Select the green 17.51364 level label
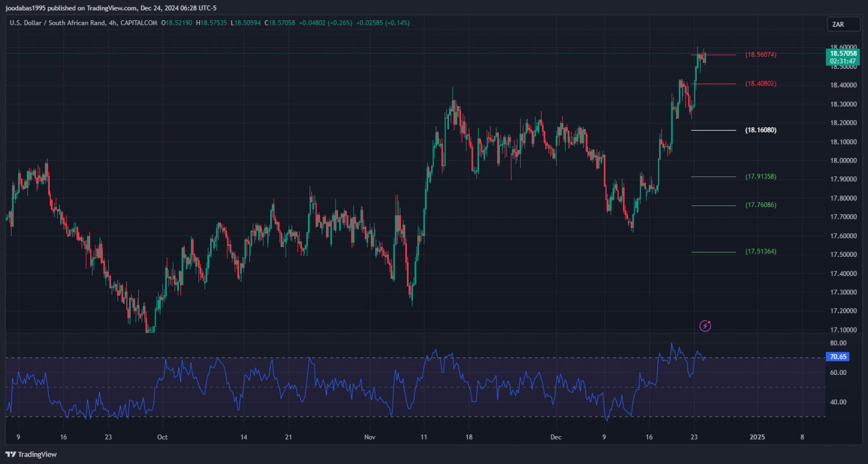Image resolution: width=868 pixels, height=464 pixels. pos(760,252)
